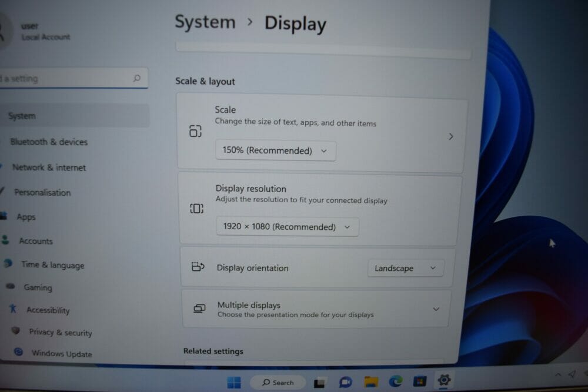Open Bluetooth & devices settings

coord(49,142)
